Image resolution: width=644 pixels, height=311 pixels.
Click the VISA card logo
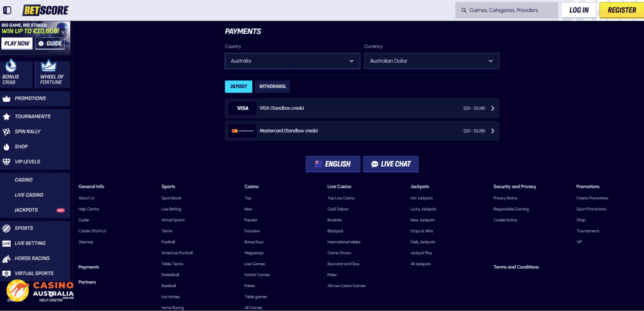tap(243, 108)
